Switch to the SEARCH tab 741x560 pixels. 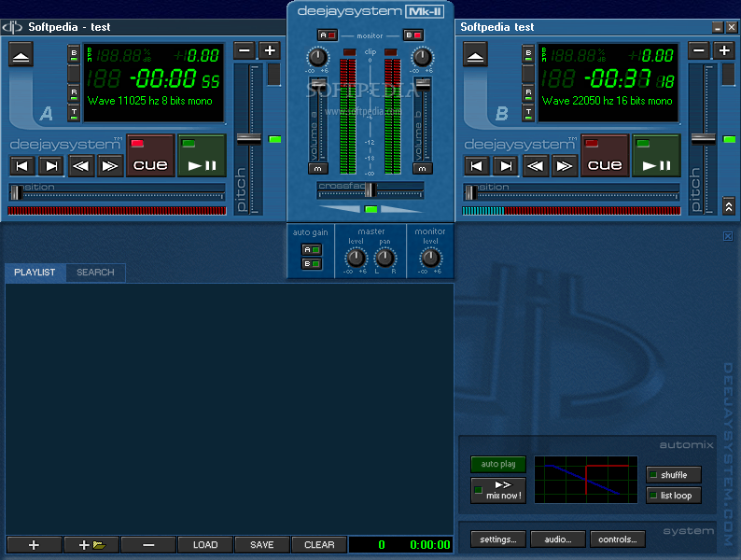tap(95, 273)
